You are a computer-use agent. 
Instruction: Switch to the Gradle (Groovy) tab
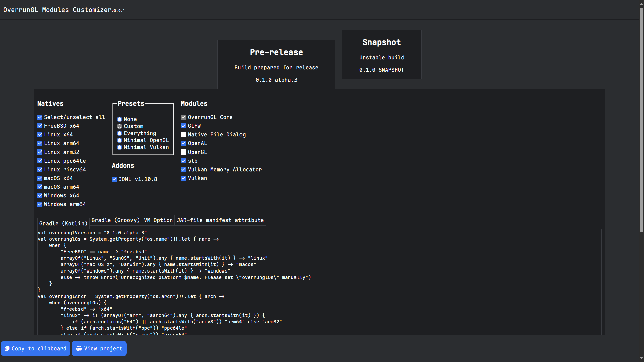pyautogui.click(x=115, y=220)
